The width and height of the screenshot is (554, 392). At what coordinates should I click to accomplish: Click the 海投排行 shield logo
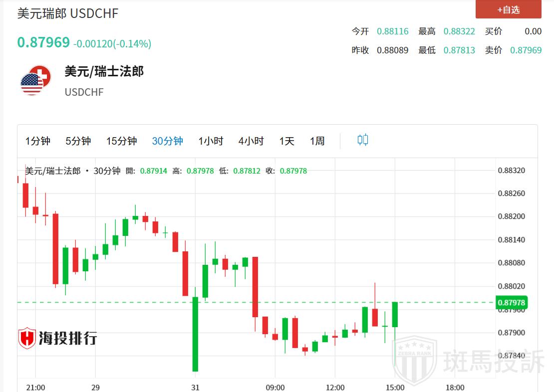[x=27, y=338]
